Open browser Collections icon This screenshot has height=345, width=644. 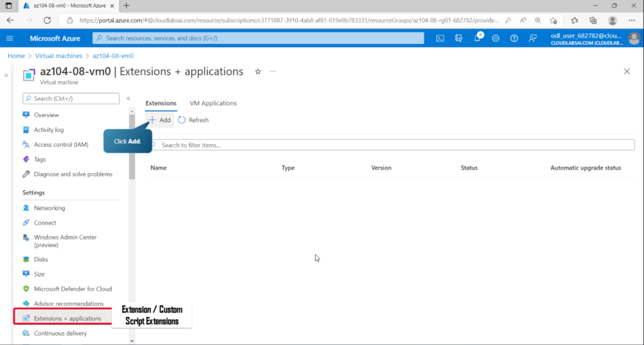coord(593,20)
